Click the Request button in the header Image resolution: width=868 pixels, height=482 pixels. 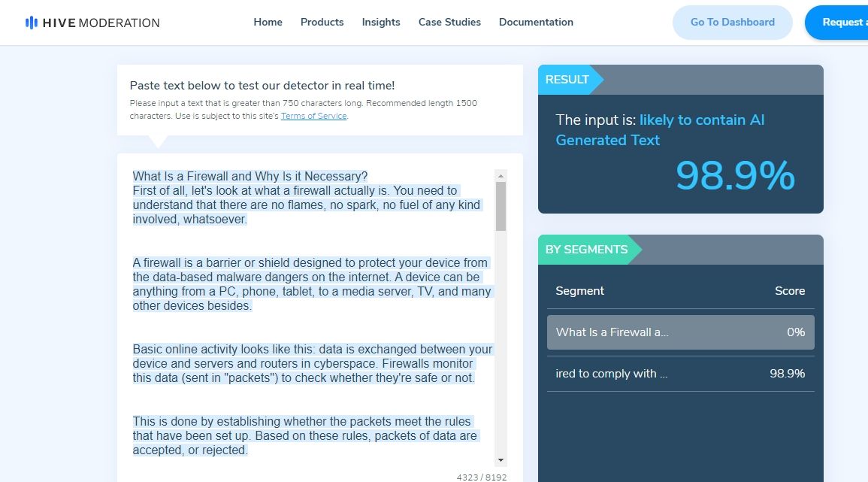[x=842, y=23]
